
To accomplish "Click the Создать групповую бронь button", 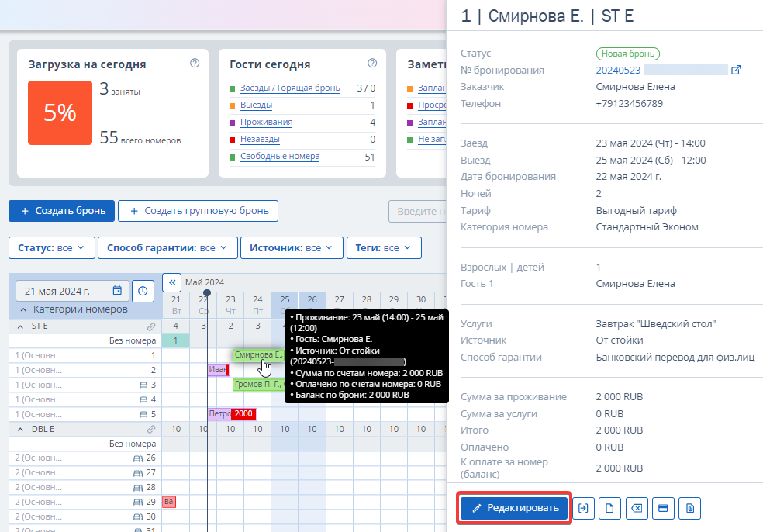I will [x=198, y=211].
